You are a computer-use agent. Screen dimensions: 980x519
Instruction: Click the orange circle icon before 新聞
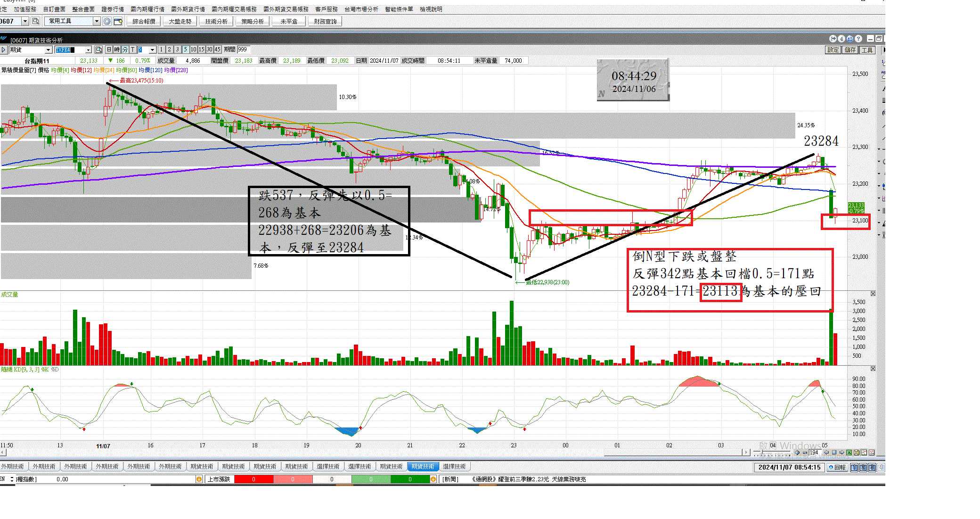[x=433, y=479]
